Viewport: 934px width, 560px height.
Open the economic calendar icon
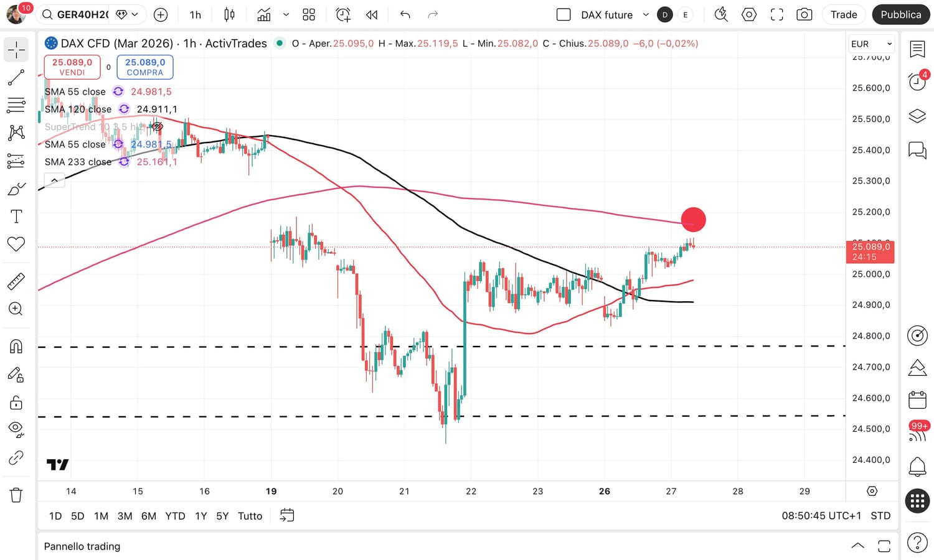pyautogui.click(x=917, y=399)
